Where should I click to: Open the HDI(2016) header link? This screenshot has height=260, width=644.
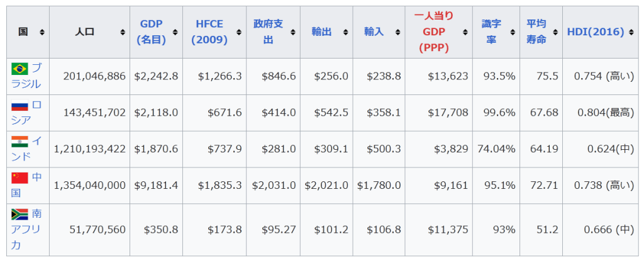595,31
